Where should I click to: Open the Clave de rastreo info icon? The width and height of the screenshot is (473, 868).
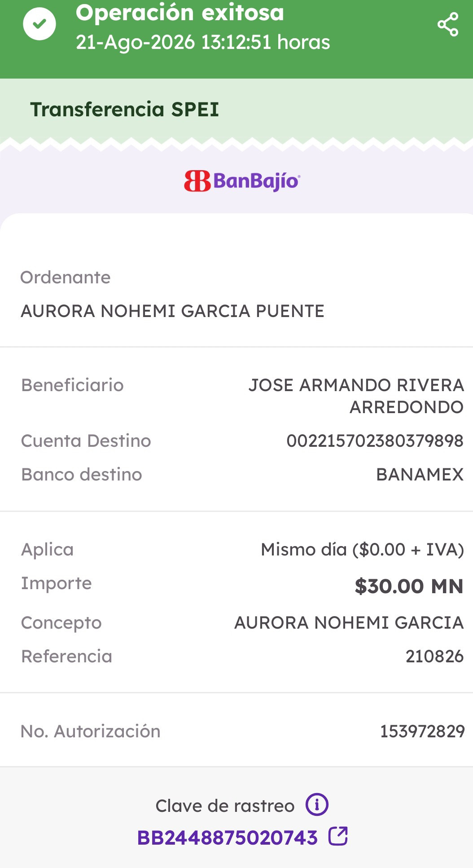(317, 804)
